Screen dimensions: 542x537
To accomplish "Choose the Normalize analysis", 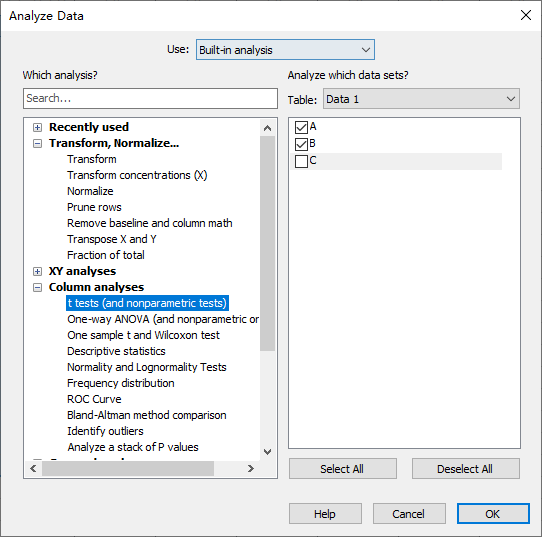I will coord(90,191).
